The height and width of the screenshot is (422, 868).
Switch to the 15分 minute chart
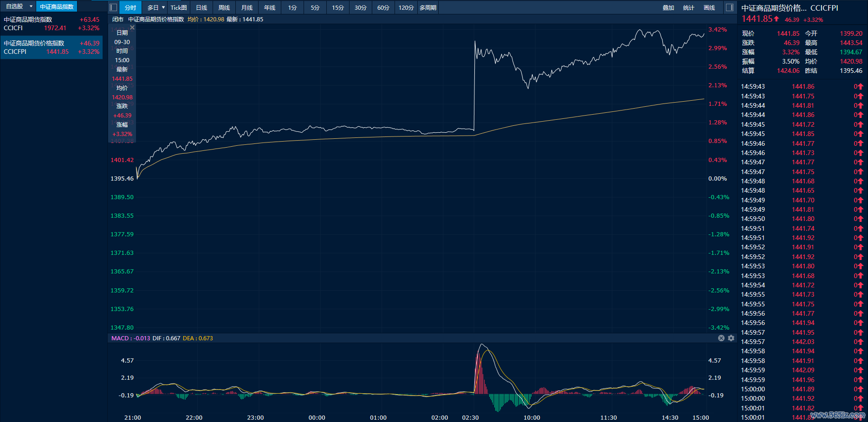(x=338, y=7)
